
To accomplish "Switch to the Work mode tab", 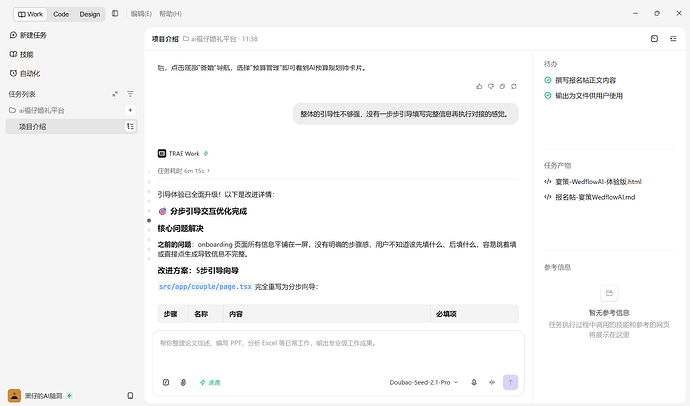I will tap(30, 14).
